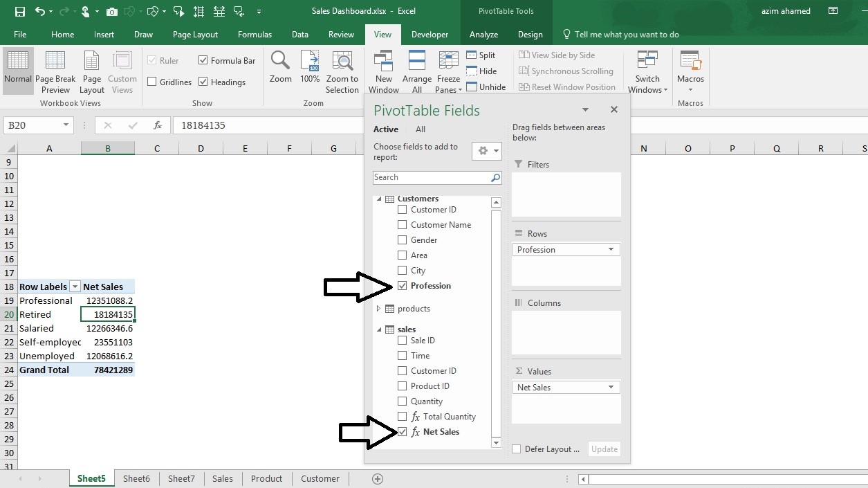Switch to the Sheet6 tab
The image size is (868, 488).
[x=136, y=479]
